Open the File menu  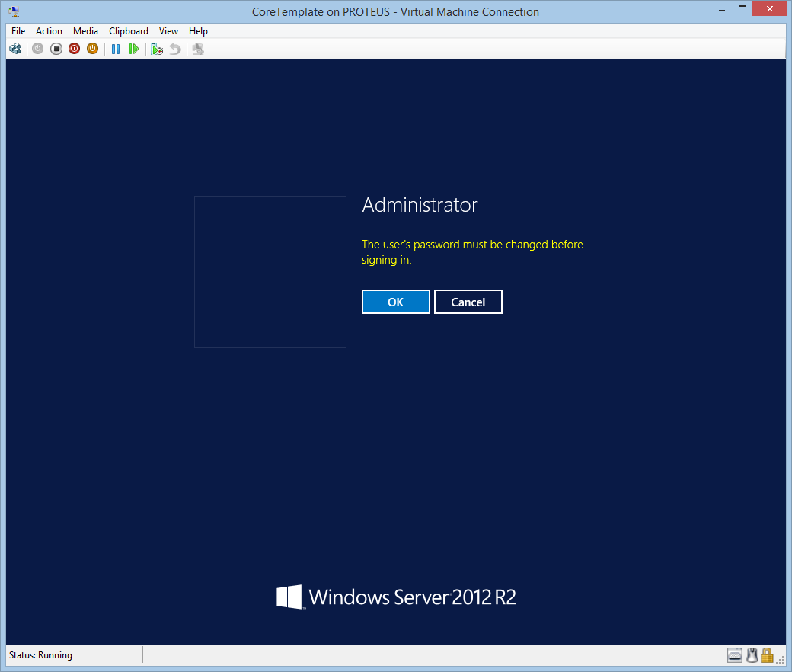pos(18,31)
